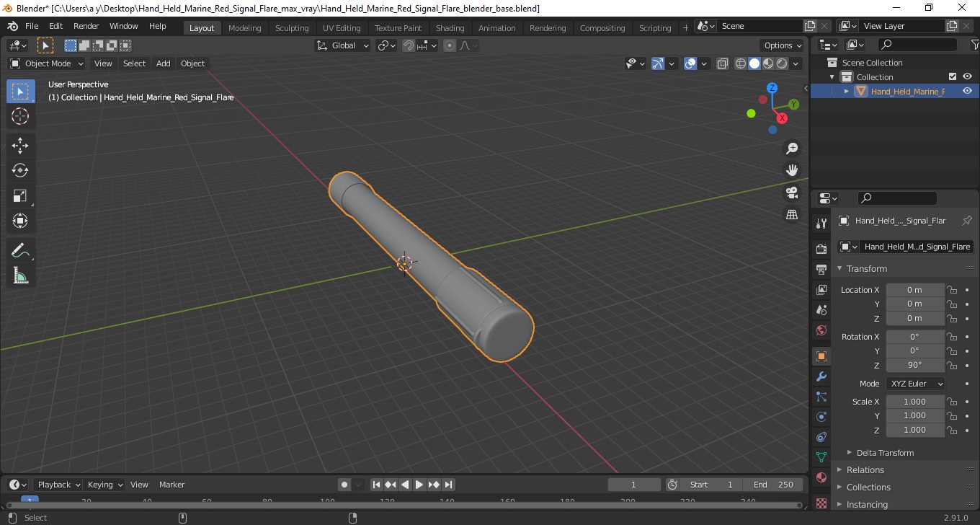Hide the Collection with its eye icon
This screenshot has height=525, width=980.
click(x=967, y=76)
